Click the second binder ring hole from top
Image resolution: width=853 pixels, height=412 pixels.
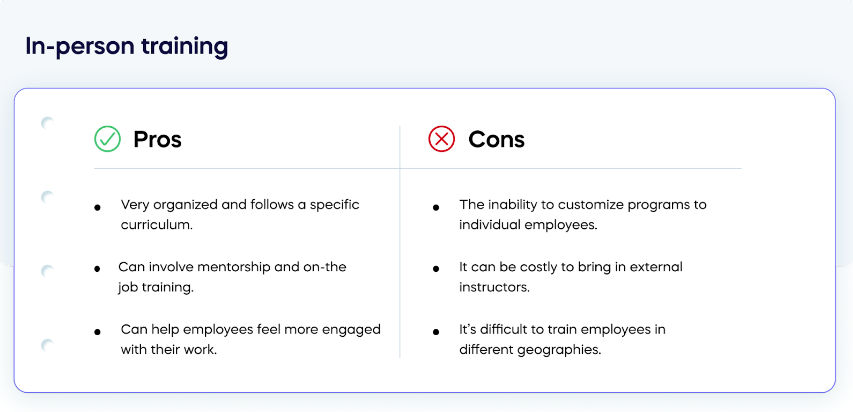click(46, 197)
